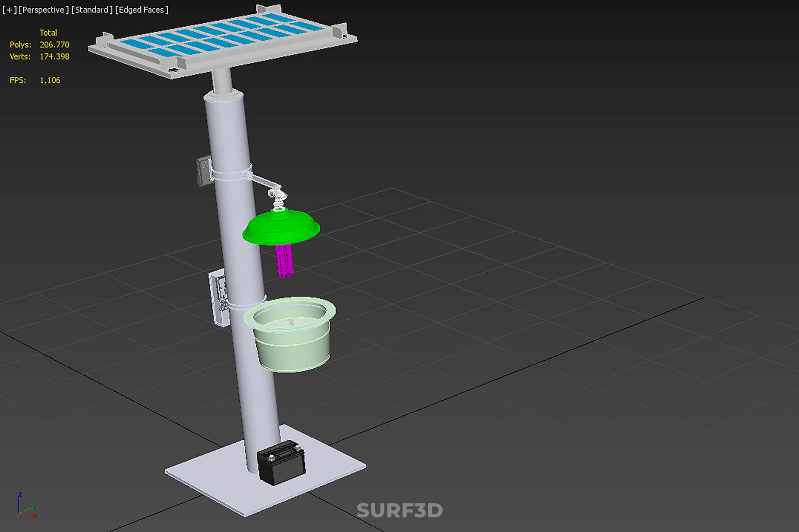The width and height of the screenshot is (799, 532).
Task: Click the Verts count value 174.398
Action: [x=54, y=57]
